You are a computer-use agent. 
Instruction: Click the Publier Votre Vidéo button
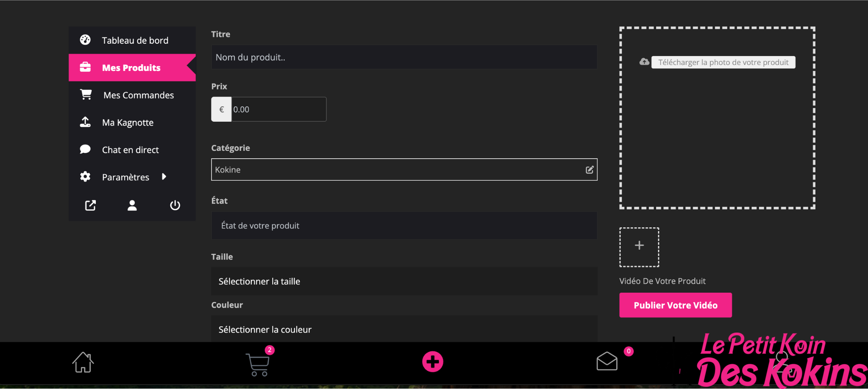[675, 305]
